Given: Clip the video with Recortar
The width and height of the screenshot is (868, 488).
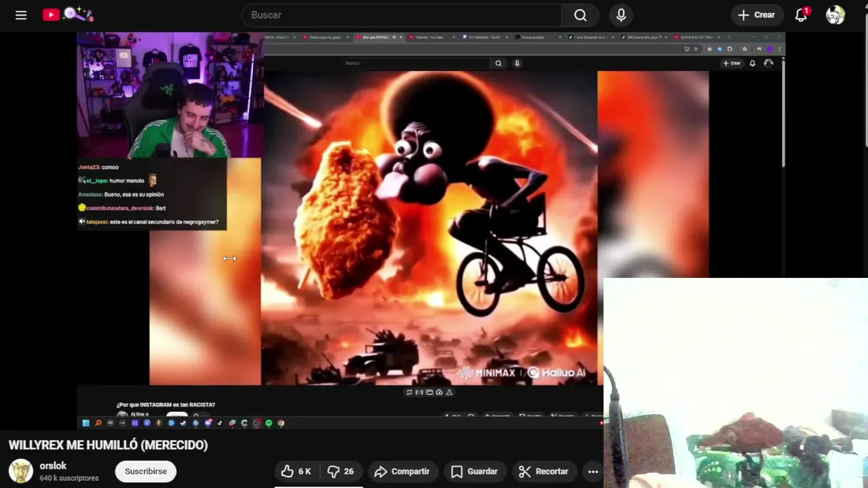Looking at the screenshot, I should (543, 471).
